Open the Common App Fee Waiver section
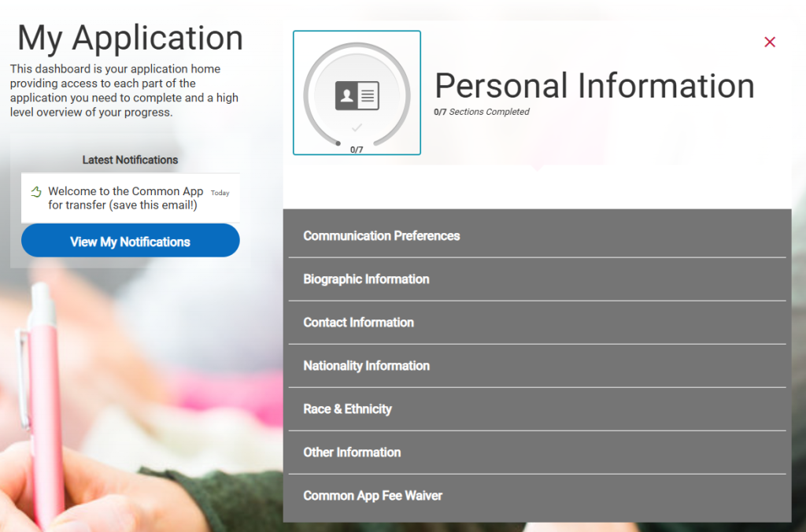Viewport: 806px width, 532px height. pyautogui.click(x=372, y=496)
